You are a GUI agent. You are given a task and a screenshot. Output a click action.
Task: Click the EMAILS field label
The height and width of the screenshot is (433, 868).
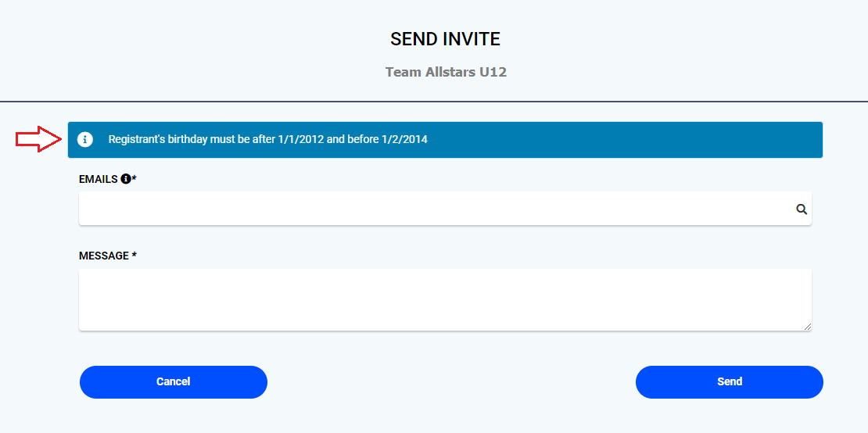click(x=99, y=179)
